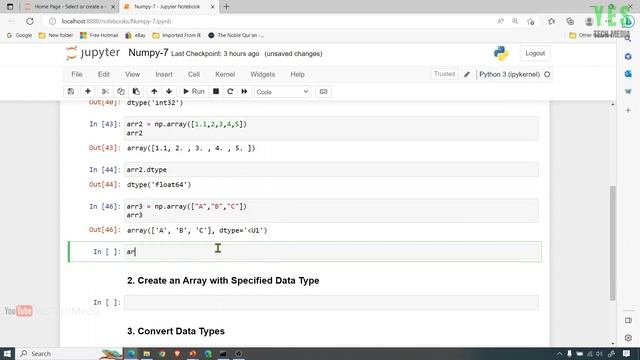Open browser Favorites star icon
Image resolution: width=640 pixels, height=360 pixels.
click(x=551, y=21)
